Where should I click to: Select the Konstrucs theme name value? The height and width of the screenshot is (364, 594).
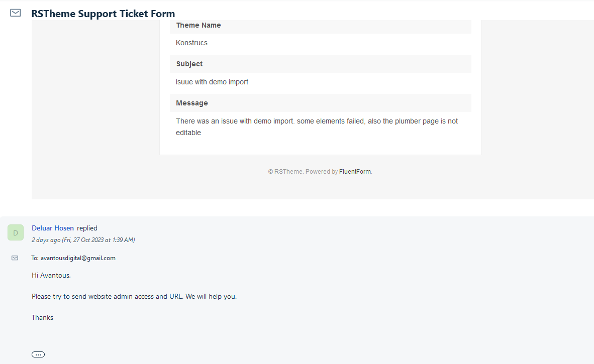pyautogui.click(x=191, y=43)
